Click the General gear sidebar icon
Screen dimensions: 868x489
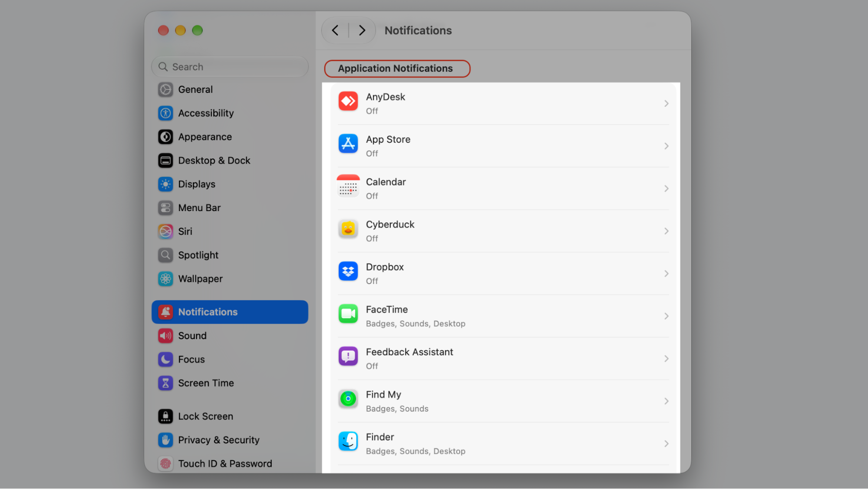pos(165,89)
